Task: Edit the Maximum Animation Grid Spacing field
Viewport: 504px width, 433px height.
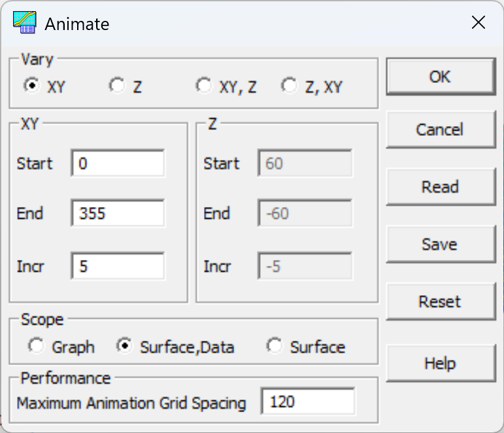Action: click(x=308, y=401)
